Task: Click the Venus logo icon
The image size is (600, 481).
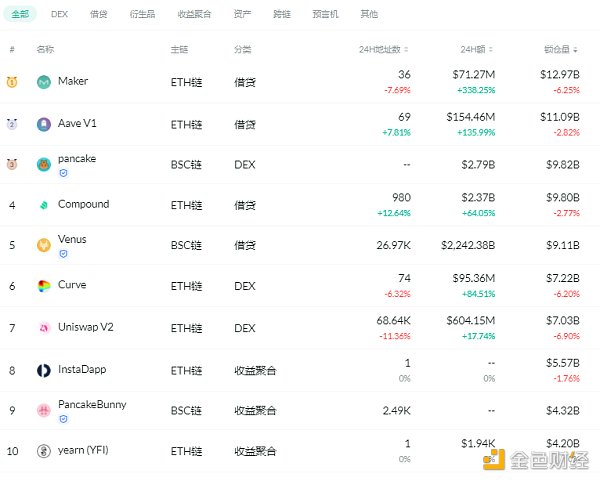Action: point(44,245)
